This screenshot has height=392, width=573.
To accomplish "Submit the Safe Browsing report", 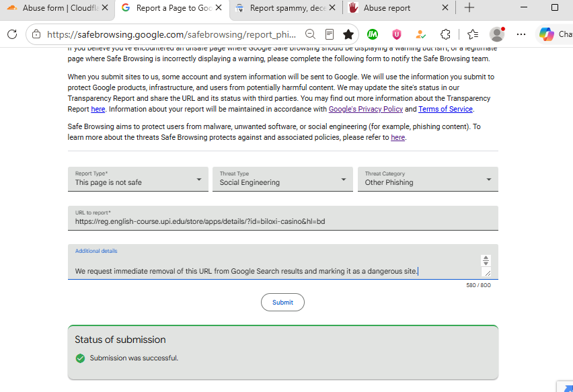I will click(282, 302).
